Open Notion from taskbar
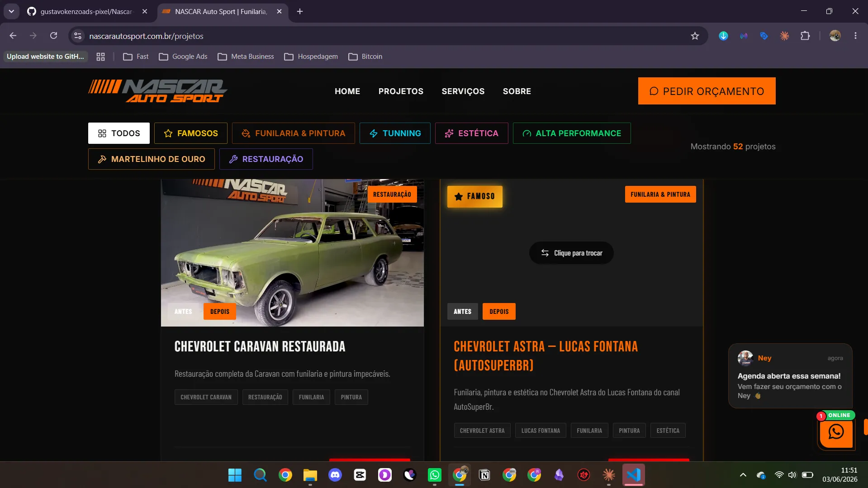868x488 pixels. pos(484,475)
